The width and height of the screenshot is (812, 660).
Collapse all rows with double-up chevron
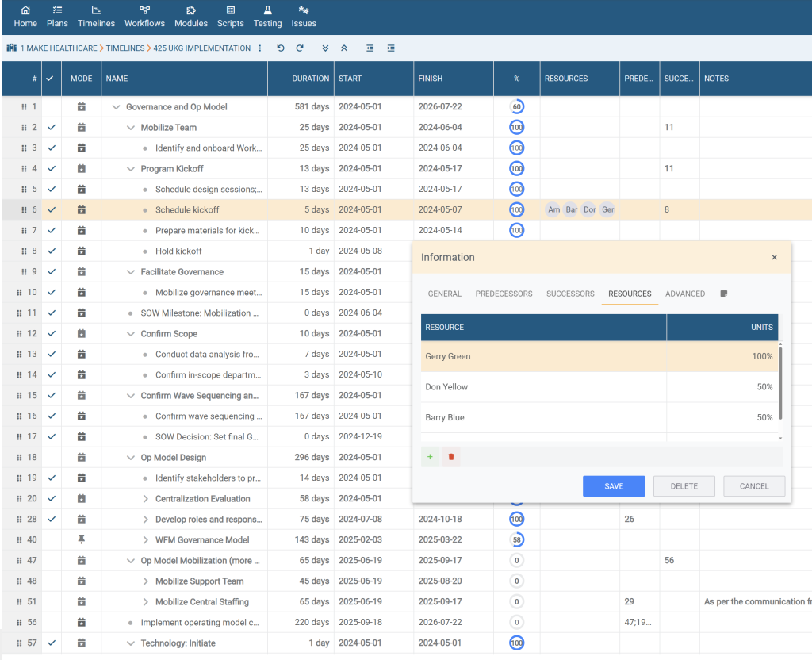coord(344,48)
